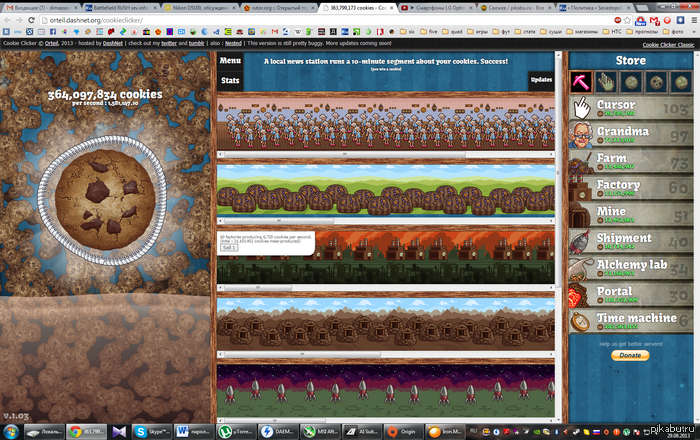
Task: Click the big chocolate chip cookie
Action: 105,199
